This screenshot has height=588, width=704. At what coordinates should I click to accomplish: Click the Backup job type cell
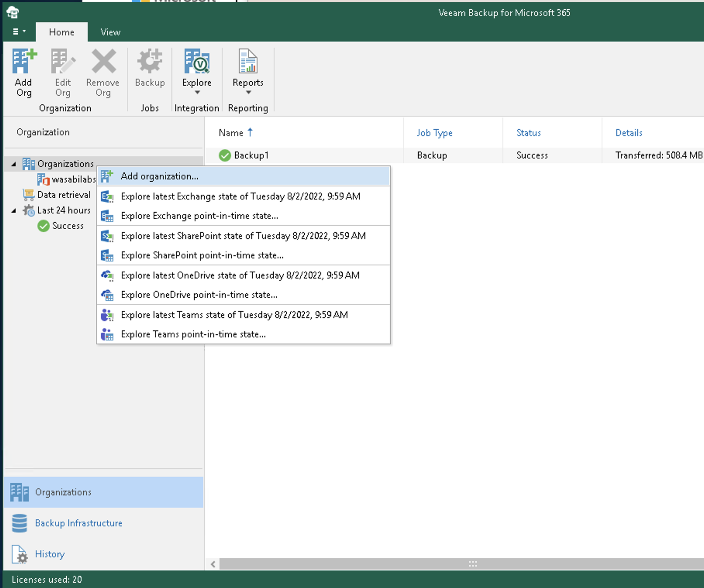point(432,155)
